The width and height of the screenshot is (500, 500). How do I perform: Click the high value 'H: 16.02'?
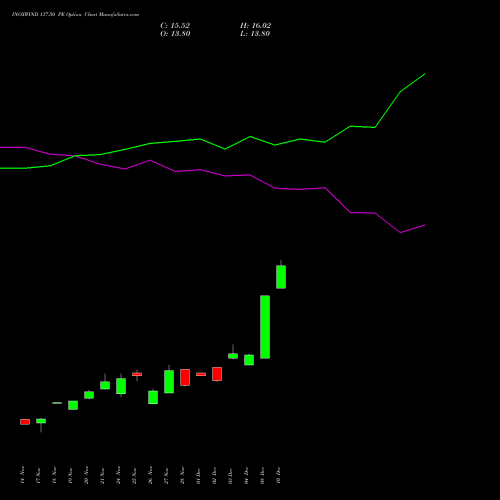(x=255, y=26)
